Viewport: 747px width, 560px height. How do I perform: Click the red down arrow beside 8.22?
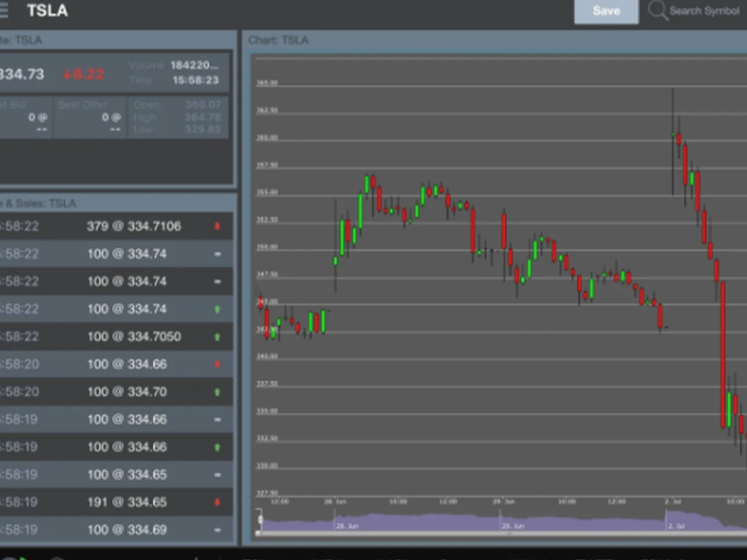pos(67,75)
